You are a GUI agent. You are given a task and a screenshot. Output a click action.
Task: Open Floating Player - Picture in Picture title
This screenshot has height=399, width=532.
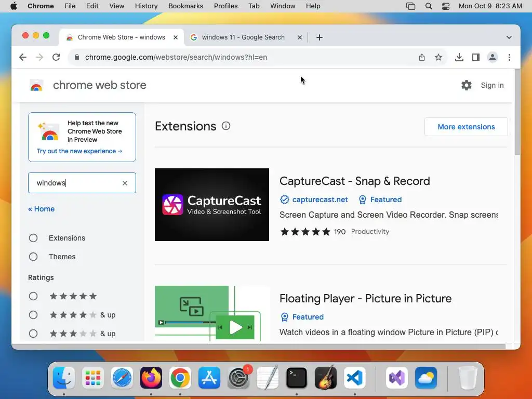point(365,299)
